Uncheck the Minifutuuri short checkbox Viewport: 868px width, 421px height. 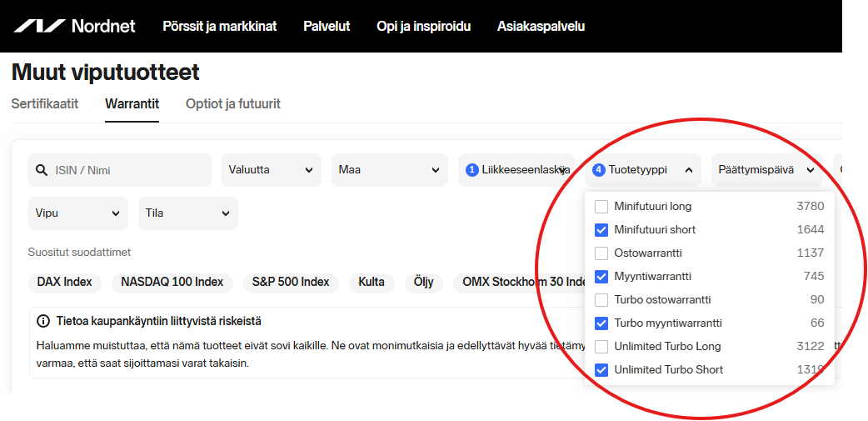(601, 230)
